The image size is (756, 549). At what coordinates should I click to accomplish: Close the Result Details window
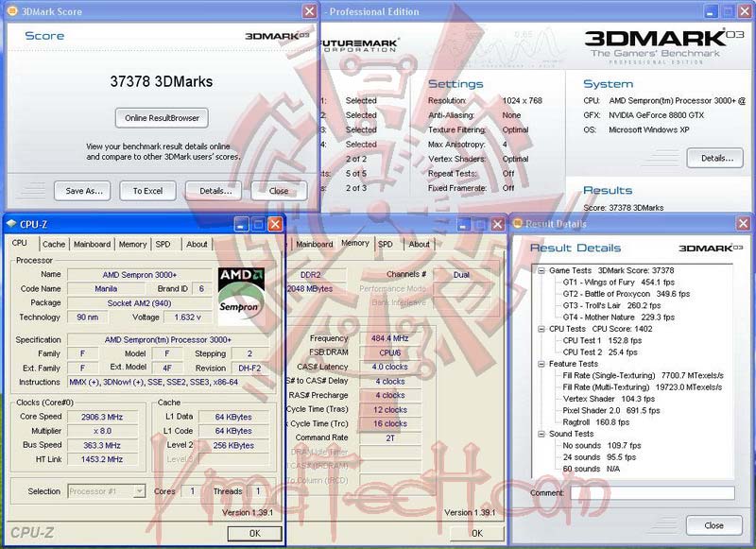[743, 223]
